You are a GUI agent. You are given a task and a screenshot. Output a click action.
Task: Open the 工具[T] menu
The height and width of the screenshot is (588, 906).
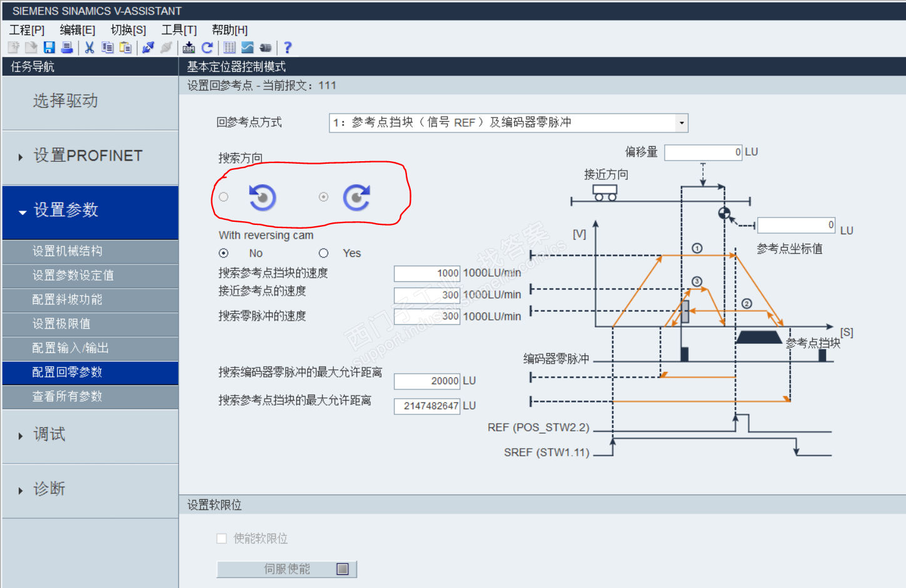pos(179,30)
